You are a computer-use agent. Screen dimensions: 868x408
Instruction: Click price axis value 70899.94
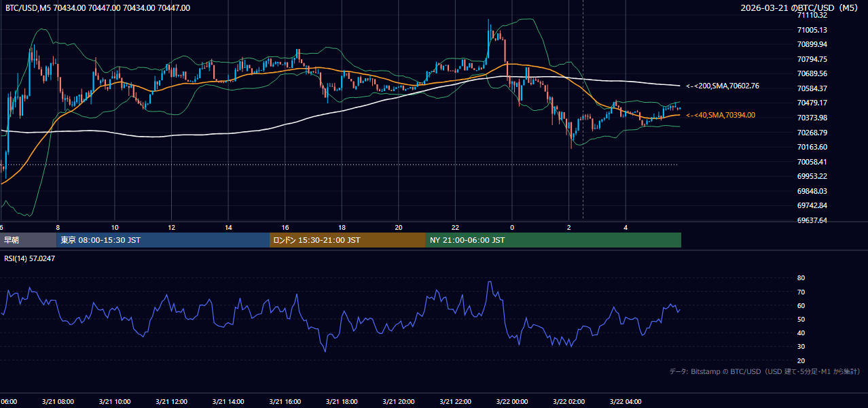812,44
